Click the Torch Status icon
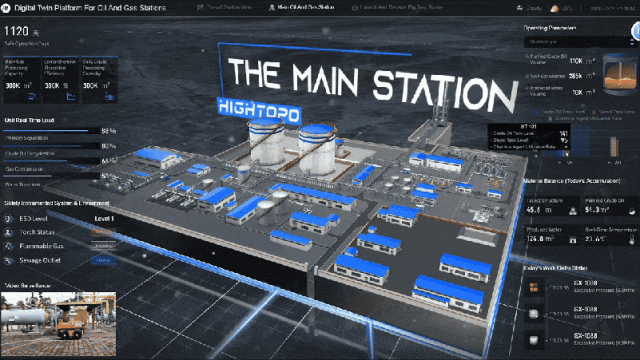 8,232
